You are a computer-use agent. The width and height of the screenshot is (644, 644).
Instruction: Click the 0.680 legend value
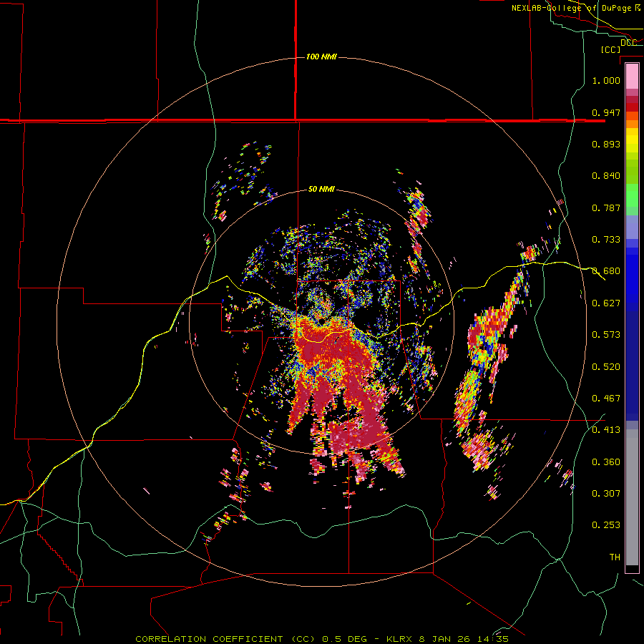point(606,270)
